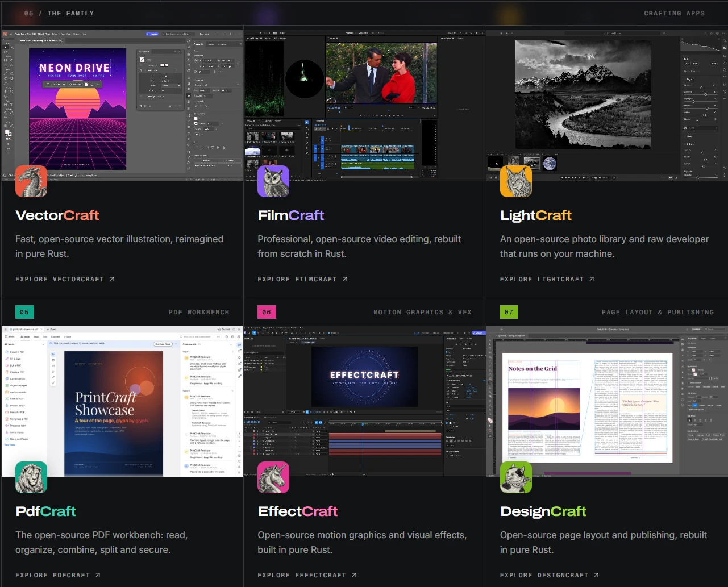Follow the Explore PdfCraft link
This screenshot has width=728, height=587.
point(58,575)
